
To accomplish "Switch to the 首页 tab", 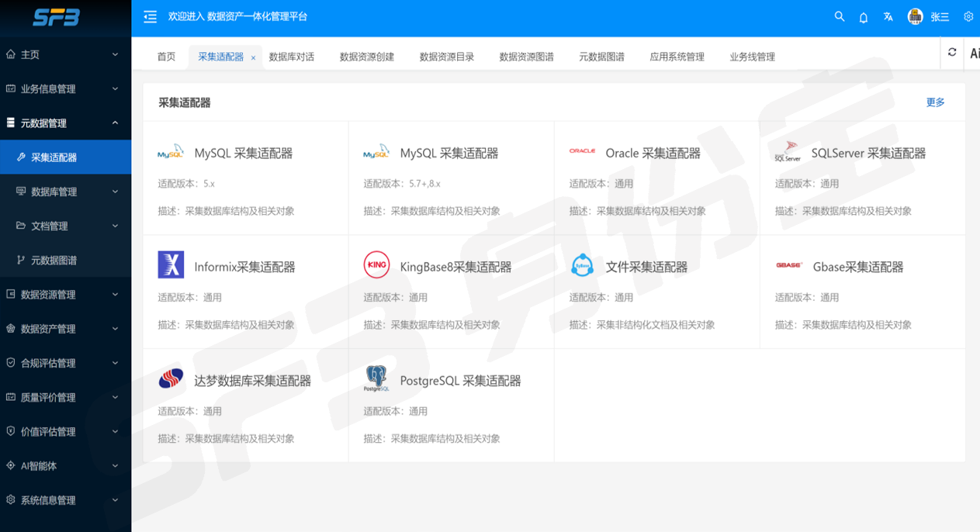I will coord(166,57).
